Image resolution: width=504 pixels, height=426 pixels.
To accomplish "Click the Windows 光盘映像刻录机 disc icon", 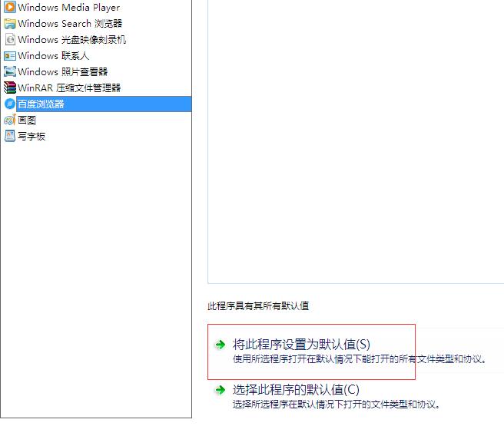I will (x=10, y=39).
